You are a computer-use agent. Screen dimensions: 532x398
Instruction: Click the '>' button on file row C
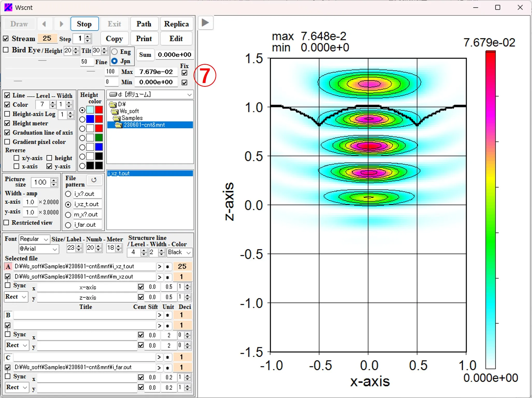point(160,357)
